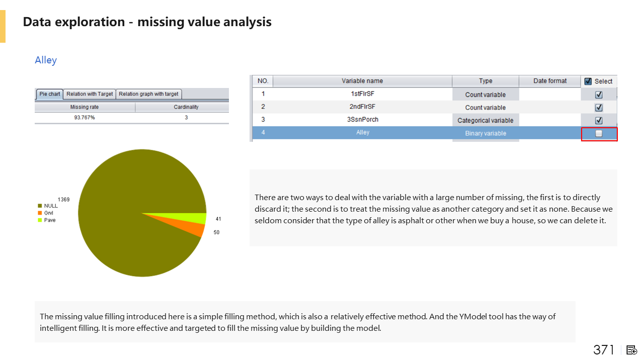The height and width of the screenshot is (362, 644).
Task: Uncheck the 1stFlrSF row checkbox
Action: [599, 95]
